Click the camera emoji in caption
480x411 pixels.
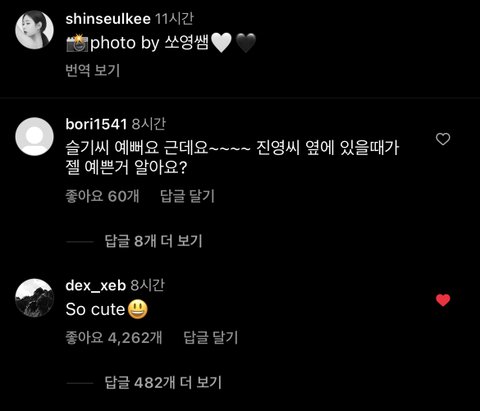tap(77, 43)
